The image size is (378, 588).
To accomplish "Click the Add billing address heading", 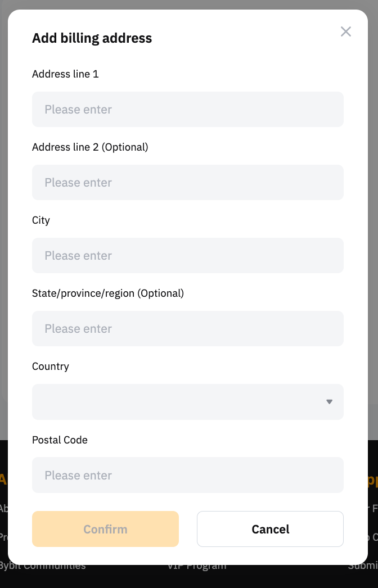I will pyautogui.click(x=92, y=38).
